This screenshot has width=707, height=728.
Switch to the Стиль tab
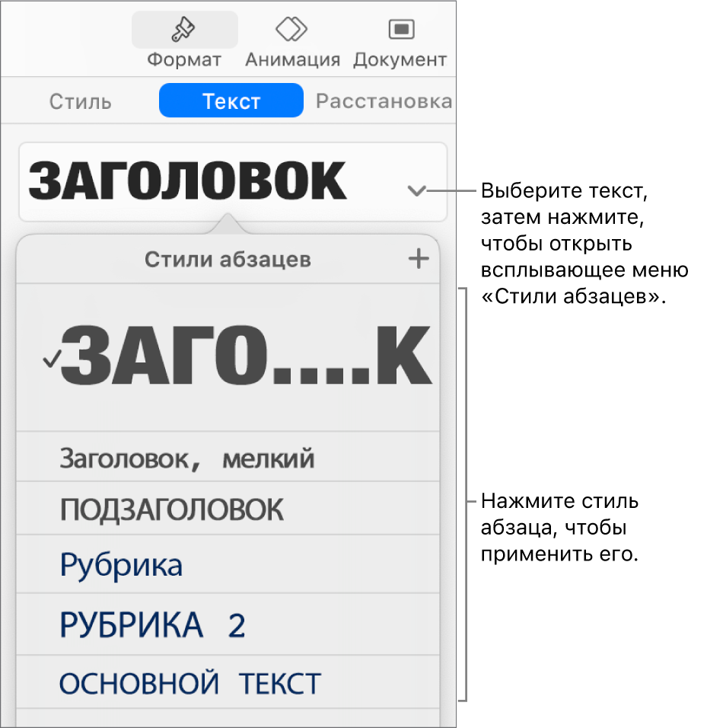point(80,101)
